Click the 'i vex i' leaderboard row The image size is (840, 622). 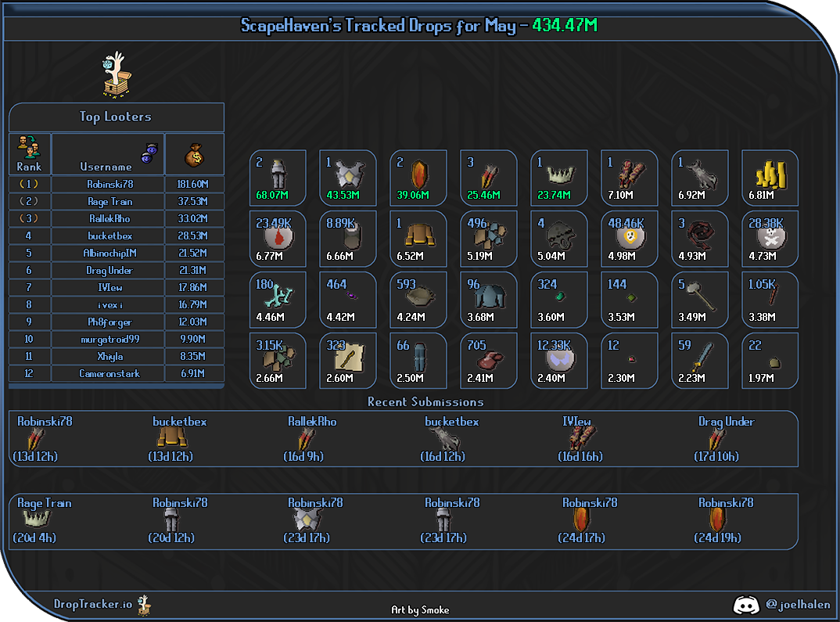pyautogui.click(x=117, y=305)
